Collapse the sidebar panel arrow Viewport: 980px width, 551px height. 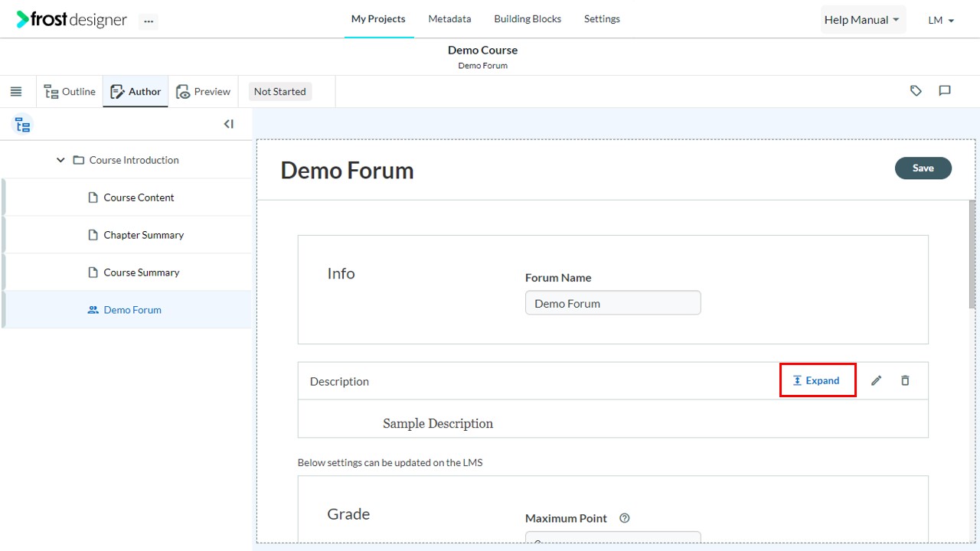point(228,124)
